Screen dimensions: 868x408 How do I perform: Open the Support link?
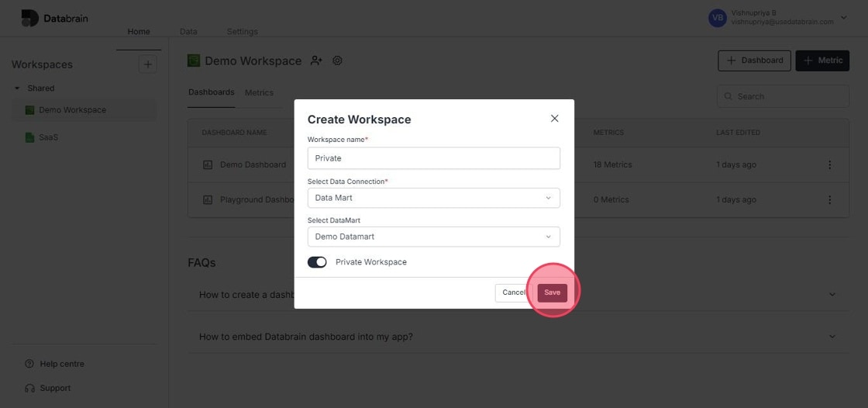(55, 389)
